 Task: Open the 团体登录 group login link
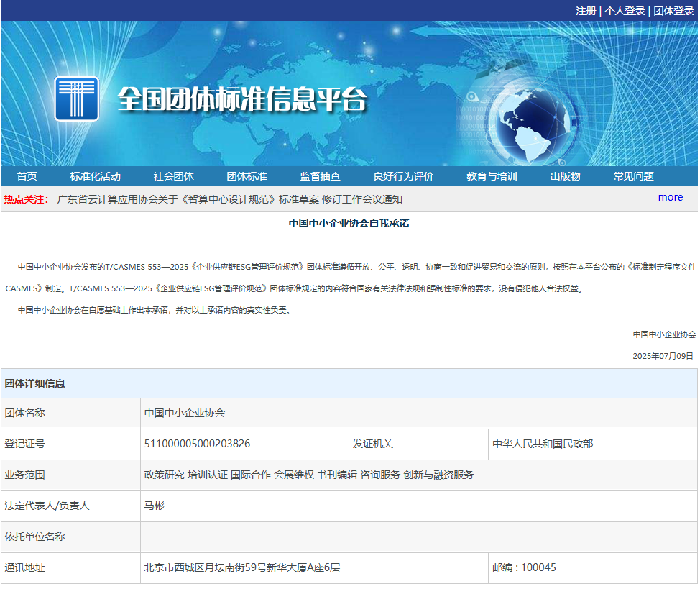673,11
